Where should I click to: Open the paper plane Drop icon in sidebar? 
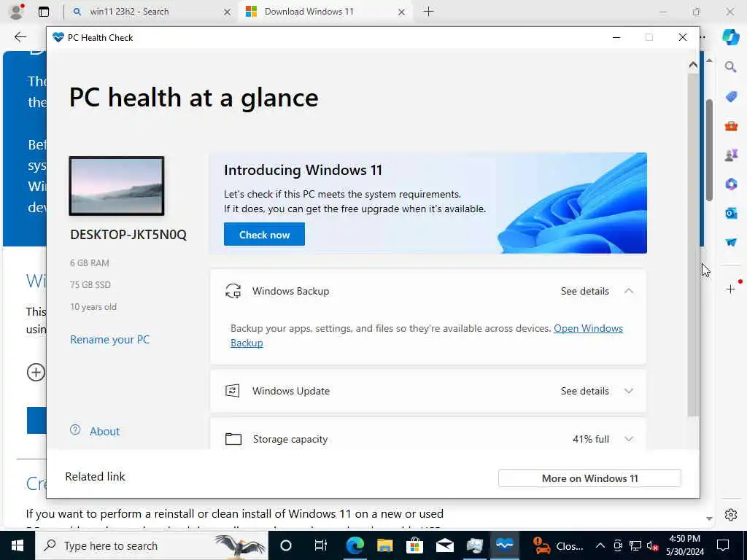click(731, 242)
